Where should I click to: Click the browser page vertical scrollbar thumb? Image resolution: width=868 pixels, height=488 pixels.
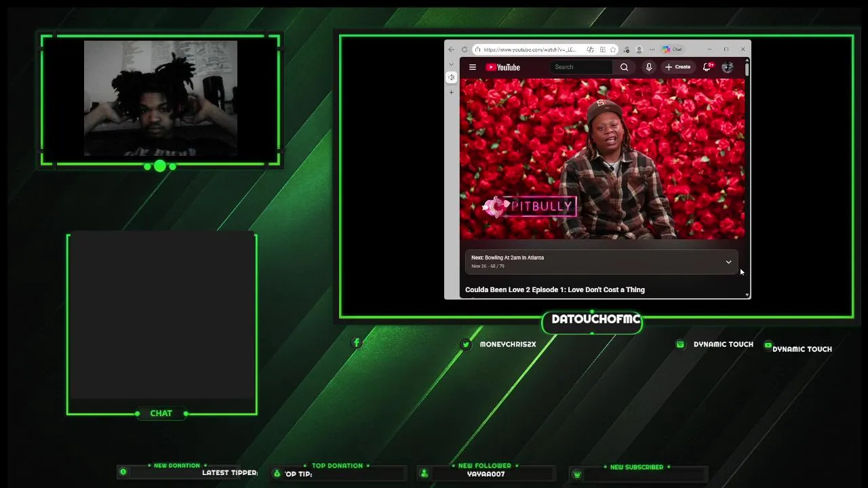click(747, 69)
